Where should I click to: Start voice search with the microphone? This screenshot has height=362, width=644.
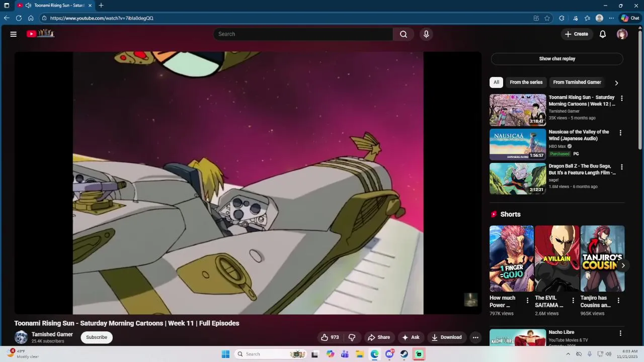click(426, 34)
